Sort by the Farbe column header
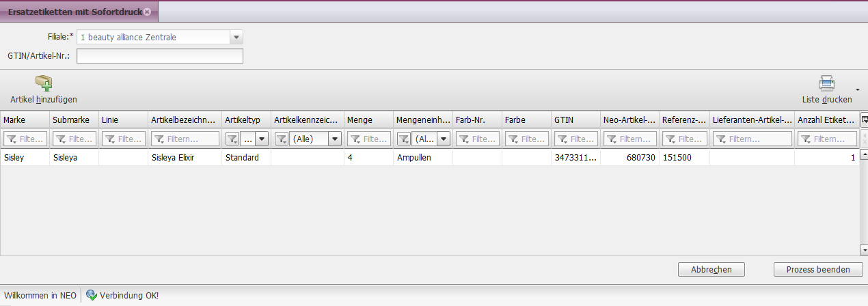This screenshot has height=306, width=868. 527,120
